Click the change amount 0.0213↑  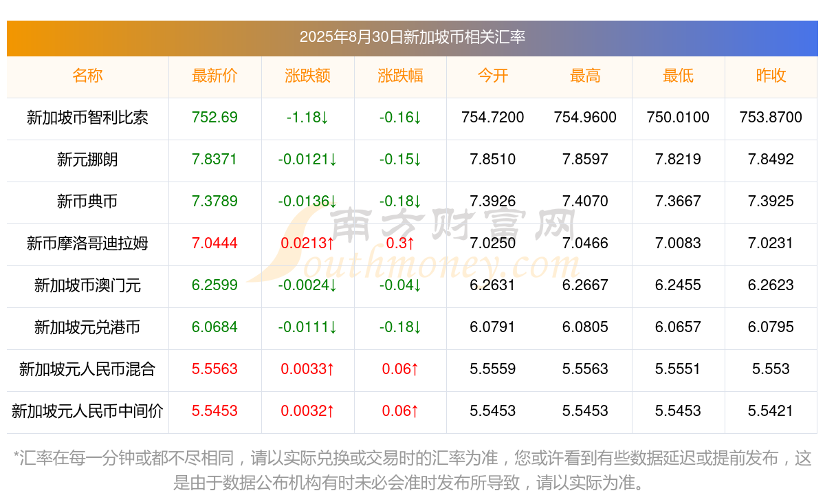307,243
